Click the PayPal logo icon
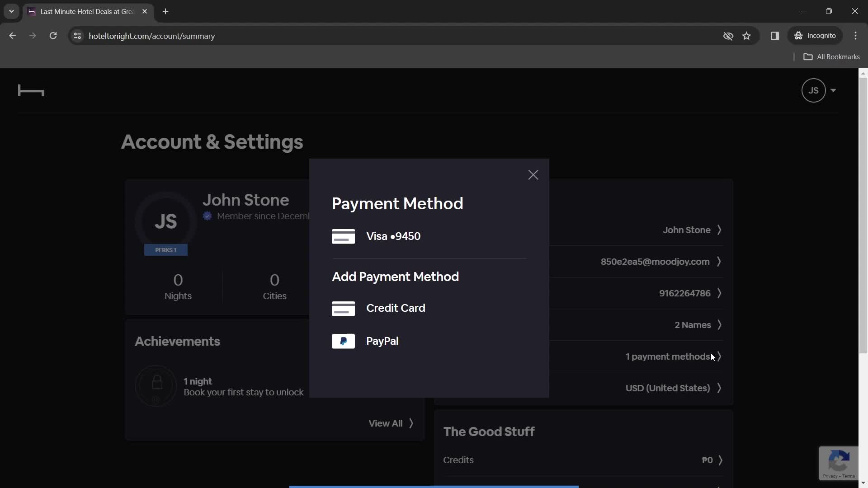The height and width of the screenshot is (488, 868). tap(343, 341)
